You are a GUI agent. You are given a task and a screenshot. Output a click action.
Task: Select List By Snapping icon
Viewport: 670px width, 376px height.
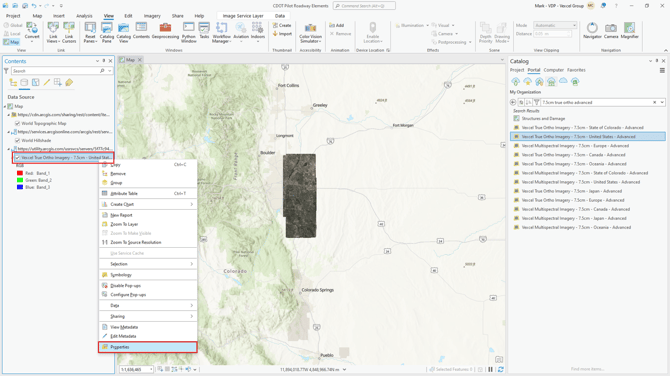pyautogui.click(x=58, y=82)
